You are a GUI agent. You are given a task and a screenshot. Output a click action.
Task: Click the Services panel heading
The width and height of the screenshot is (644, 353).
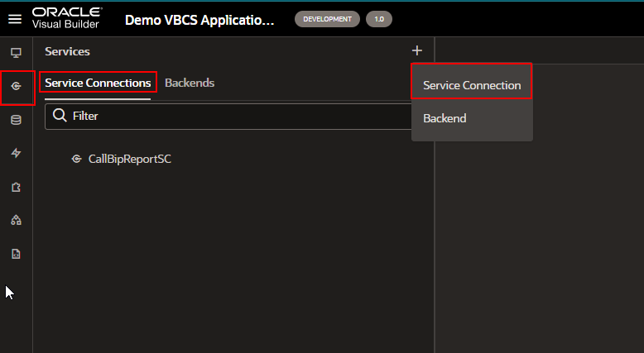67,51
